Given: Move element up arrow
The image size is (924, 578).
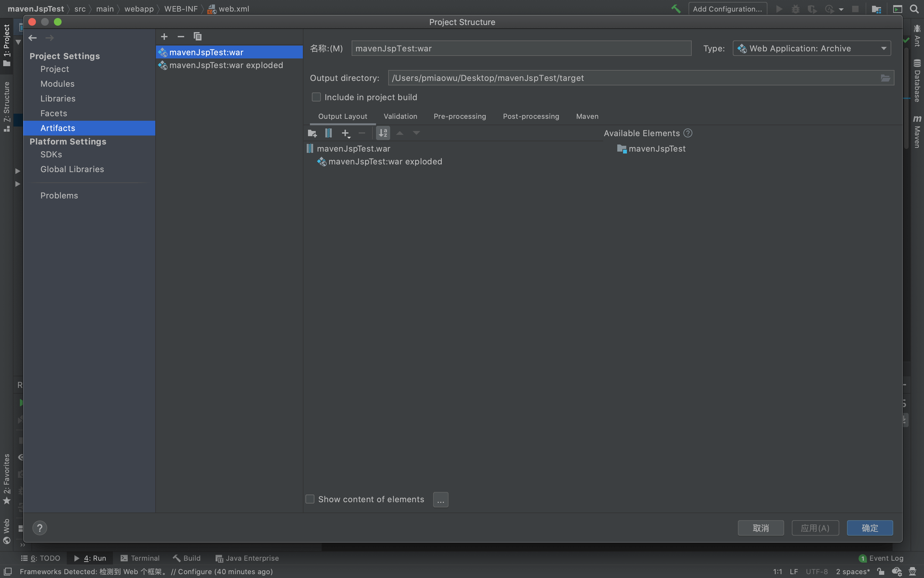Looking at the screenshot, I should pyautogui.click(x=400, y=133).
